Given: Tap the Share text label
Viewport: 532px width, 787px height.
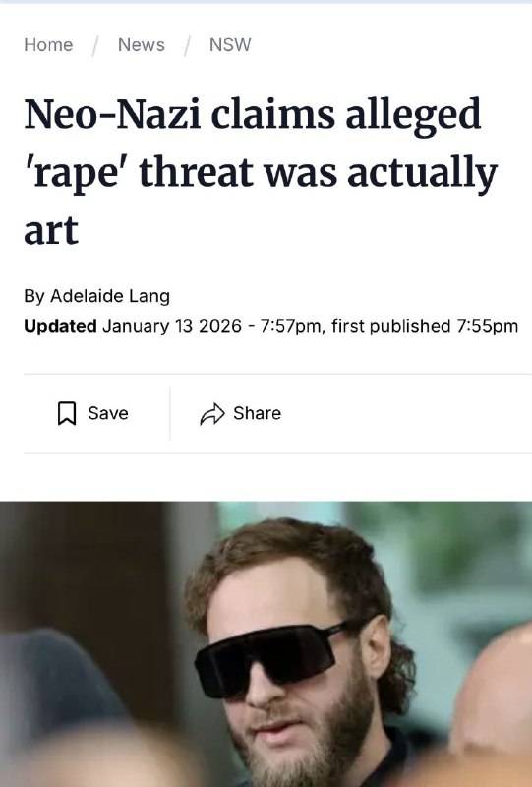Looking at the screenshot, I should coord(257,413).
